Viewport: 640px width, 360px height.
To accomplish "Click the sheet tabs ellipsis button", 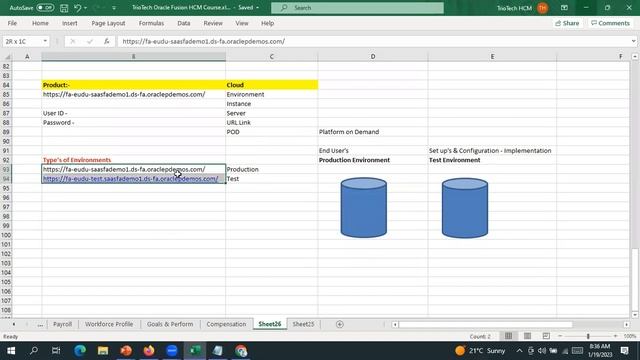I will (x=40, y=324).
